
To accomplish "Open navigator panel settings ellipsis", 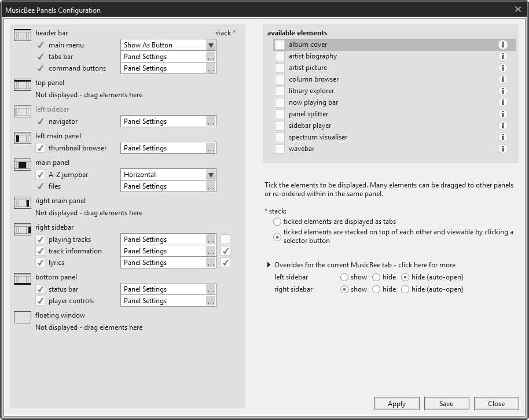I will 211,121.
